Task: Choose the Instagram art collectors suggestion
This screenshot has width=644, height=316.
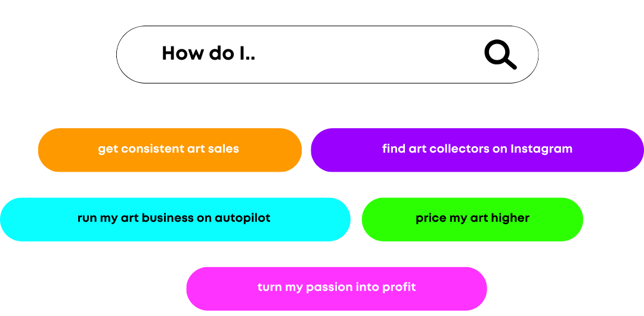Action: (477, 150)
